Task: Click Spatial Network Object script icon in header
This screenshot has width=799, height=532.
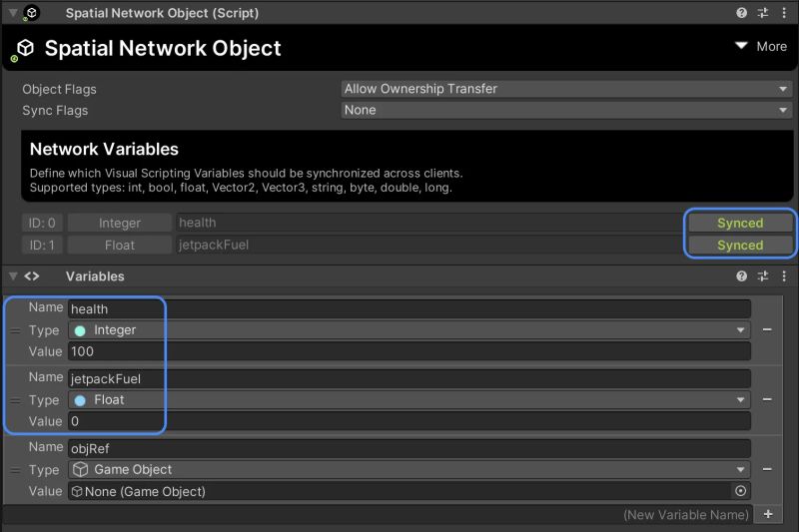Action: pyautogui.click(x=31, y=13)
